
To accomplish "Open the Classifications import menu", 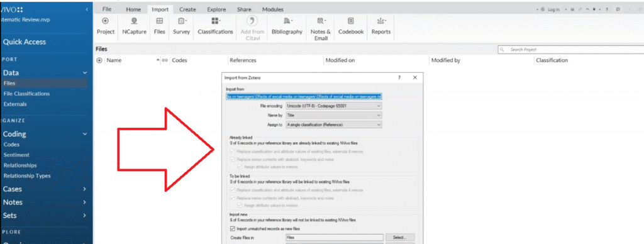I will 215,26.
